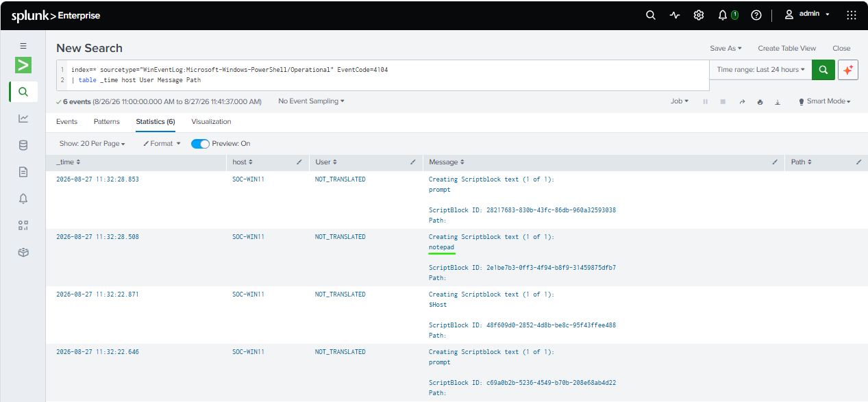Screen dimensions: 868x402
Task: Open the Smart Mode dropdown
Action: [x=824, y=101]
